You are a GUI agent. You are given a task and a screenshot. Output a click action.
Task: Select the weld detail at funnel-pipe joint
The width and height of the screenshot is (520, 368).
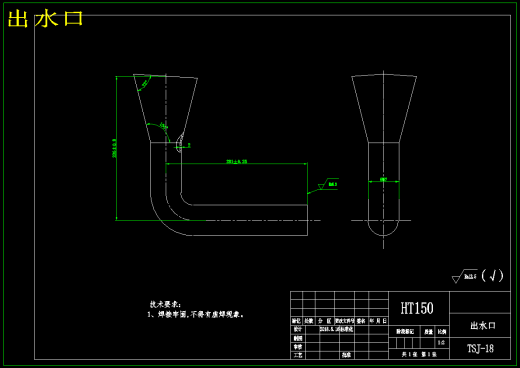[x=180, y=143]
